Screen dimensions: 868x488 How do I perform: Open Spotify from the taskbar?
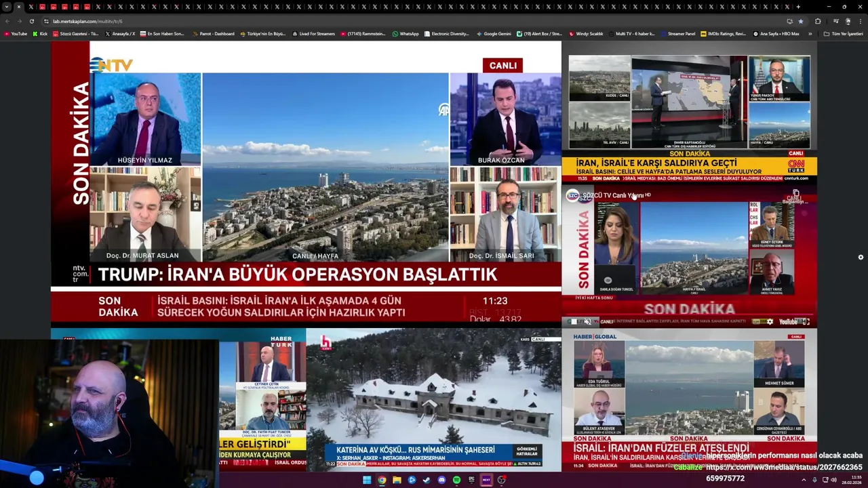click(x=456, y=480)
